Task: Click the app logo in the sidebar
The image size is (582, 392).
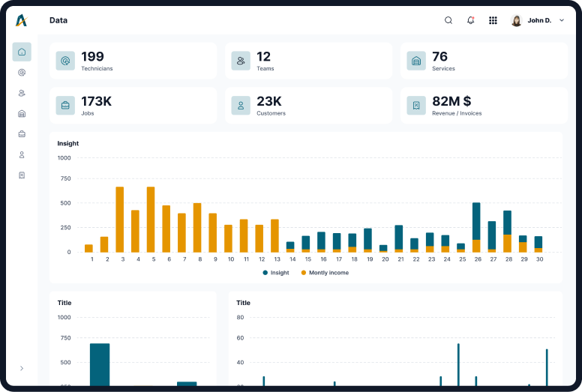Action: tap(22, 20)
